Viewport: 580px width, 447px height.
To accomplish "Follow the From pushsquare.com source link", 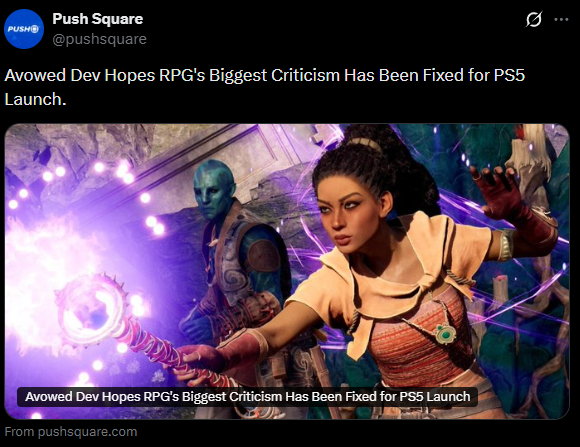I will point(71,432).
